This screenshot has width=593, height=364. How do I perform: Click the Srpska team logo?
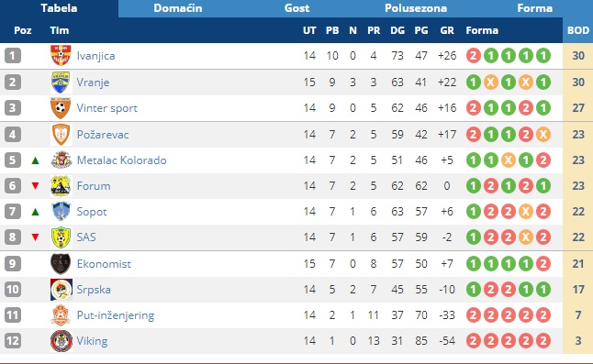[61, 290]
